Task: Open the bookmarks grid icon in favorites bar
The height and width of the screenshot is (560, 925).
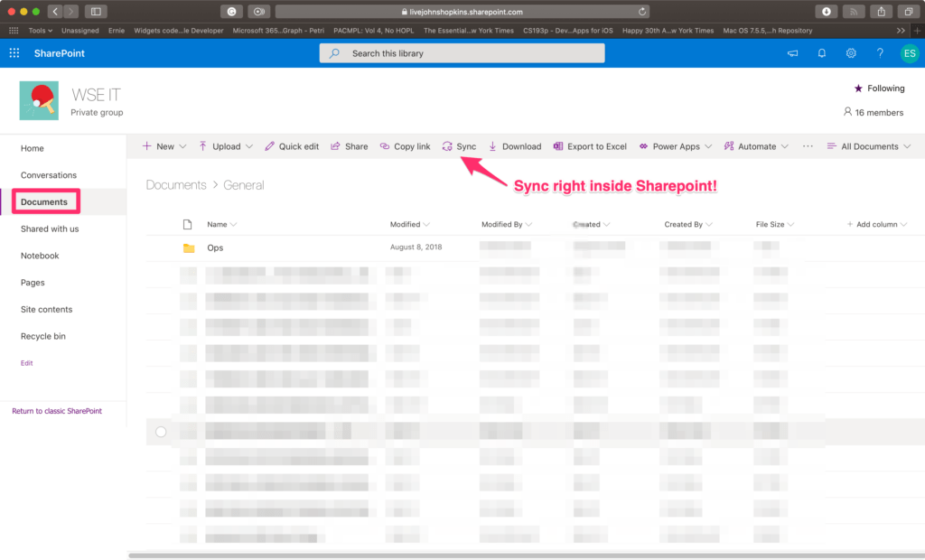Action: click(14, 31)
